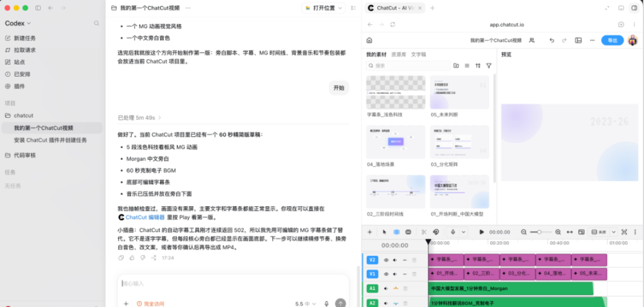Click the redo arrow in ChatCut header
The image size is (644, 307).
[x=564, y=40]
